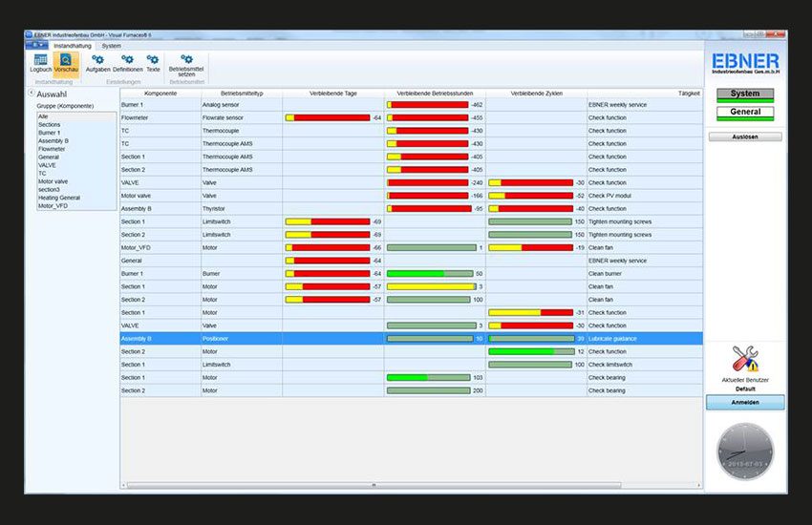The image size is (812, 525).
Task: Click the 'Check PV modul' activity cell
Action: (645, 196)
